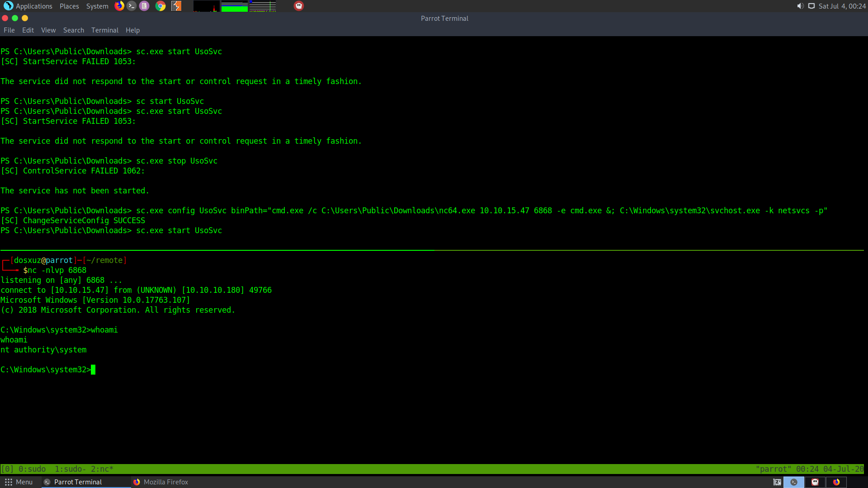Click the Menu button in bottom panel
This screenshot has width=868, height=488.
19,482
